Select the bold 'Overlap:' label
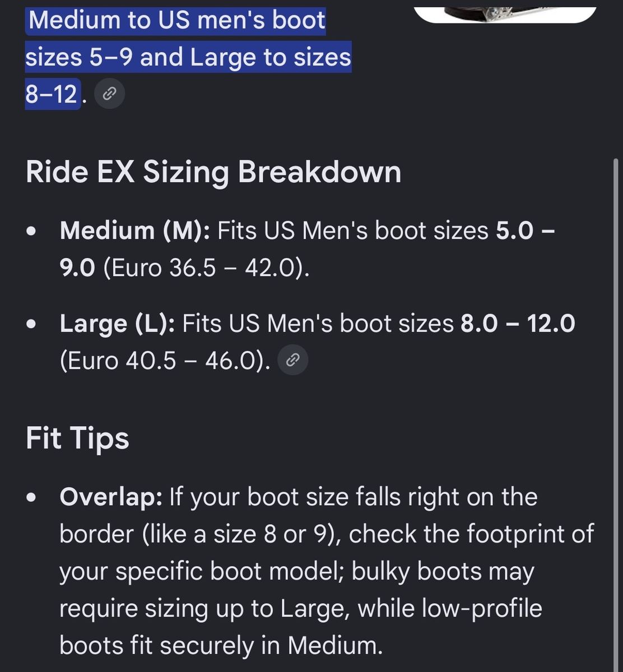Image resolution: width=623 pixels, height=672 pixels. tap(111, 497)
